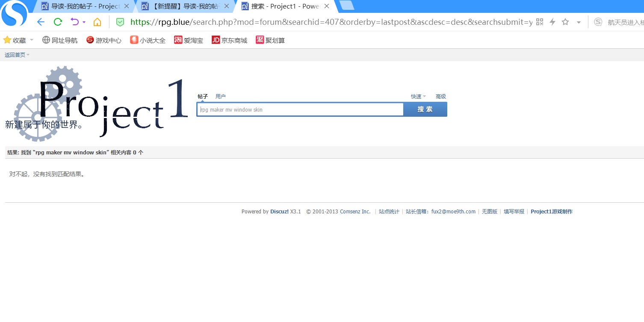The image size is (644, 322).
Task: Click the Sogou search engine icon
Action: [x=598, y=22]
